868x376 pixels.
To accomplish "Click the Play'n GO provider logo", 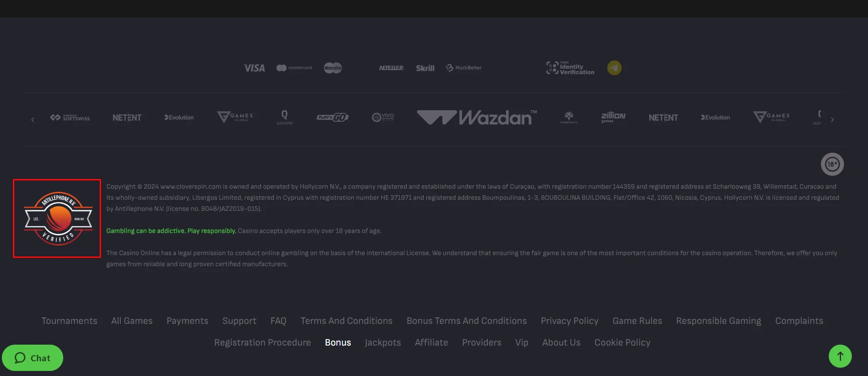I will pos(332,118).
